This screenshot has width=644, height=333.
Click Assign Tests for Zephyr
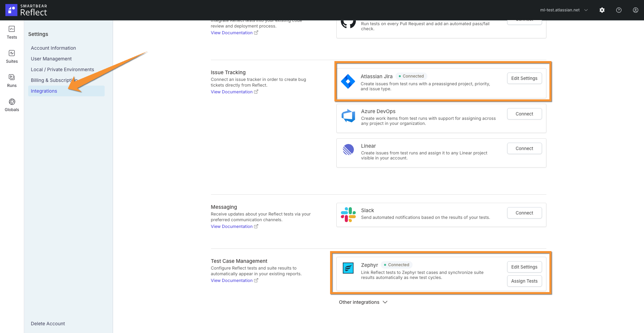(x=524, y=281)
